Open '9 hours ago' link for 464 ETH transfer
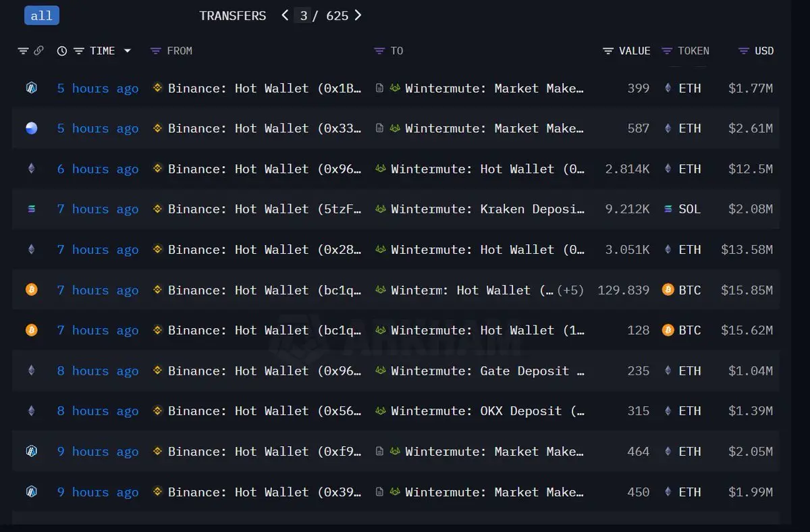This screenshot has width=810, height=532. tap(98, 452)
